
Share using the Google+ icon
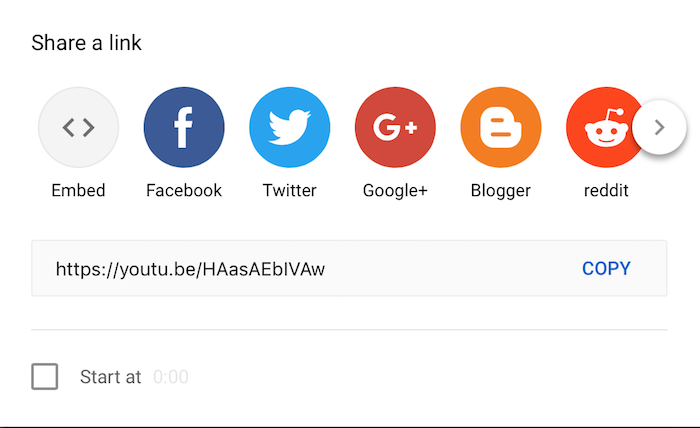pos(395,127)
